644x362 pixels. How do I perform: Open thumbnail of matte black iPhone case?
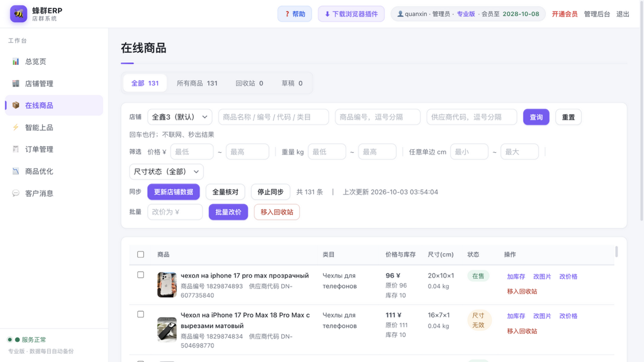(167, 329)
